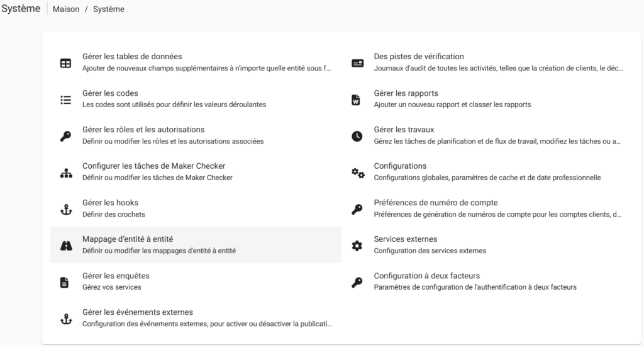Go to Maison in the breadcrumb

pyautogui.click(x=66, y=9)
